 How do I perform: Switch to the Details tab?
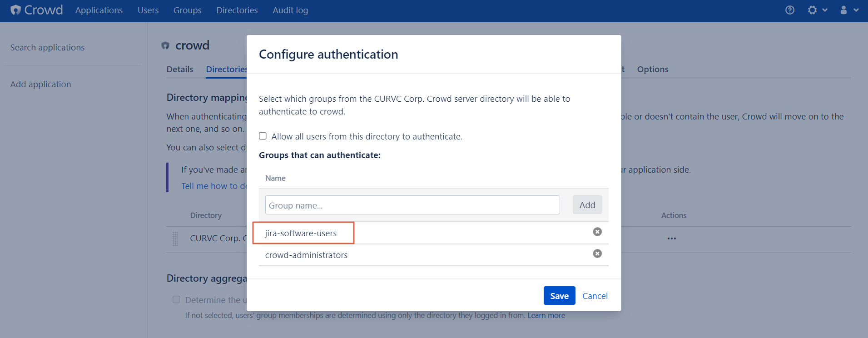pos(180,69)
